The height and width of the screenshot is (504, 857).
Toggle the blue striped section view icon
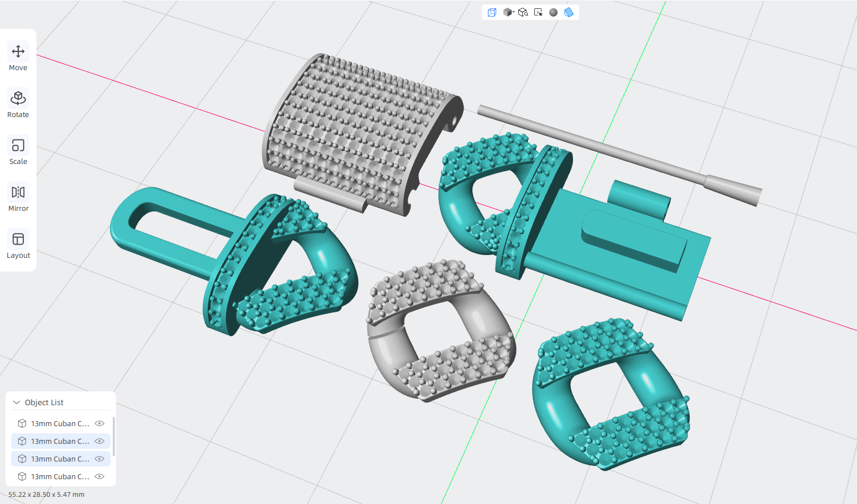[x=569, y=12]
